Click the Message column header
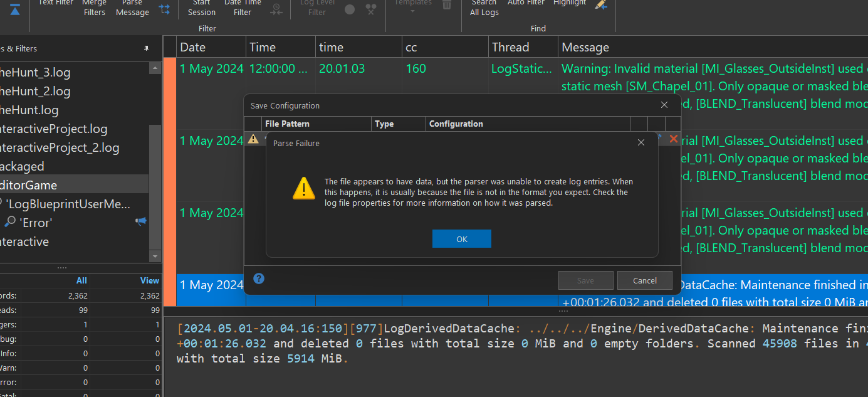 [x=585, y=47]
